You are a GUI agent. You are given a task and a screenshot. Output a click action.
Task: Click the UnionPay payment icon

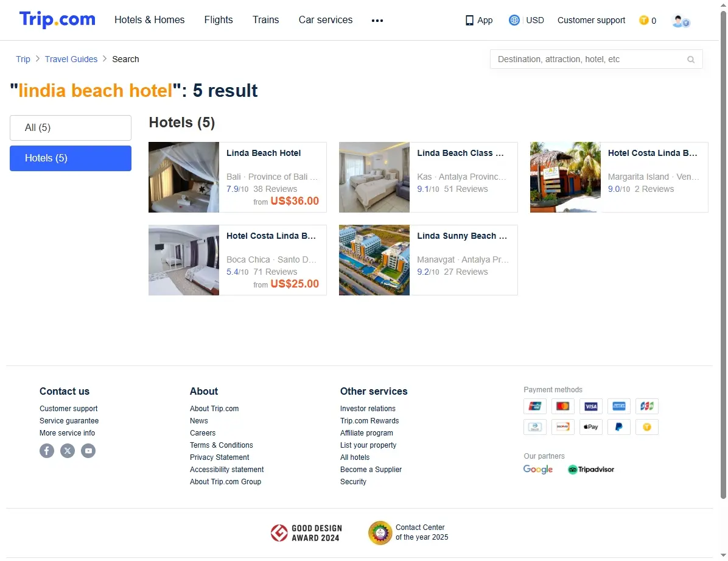(535, 406)
